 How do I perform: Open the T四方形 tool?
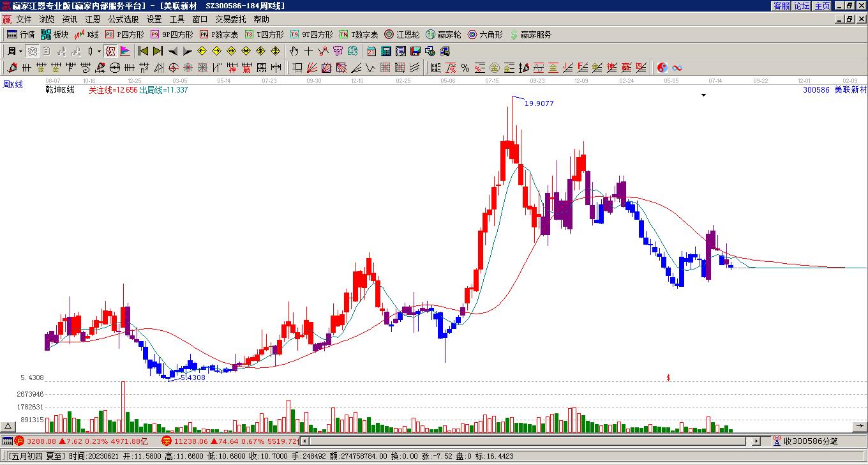pyautogui.click(x=264, y=34)
